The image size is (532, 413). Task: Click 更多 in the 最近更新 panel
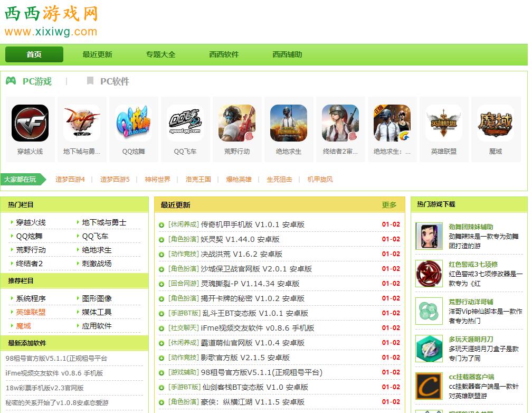389,205
